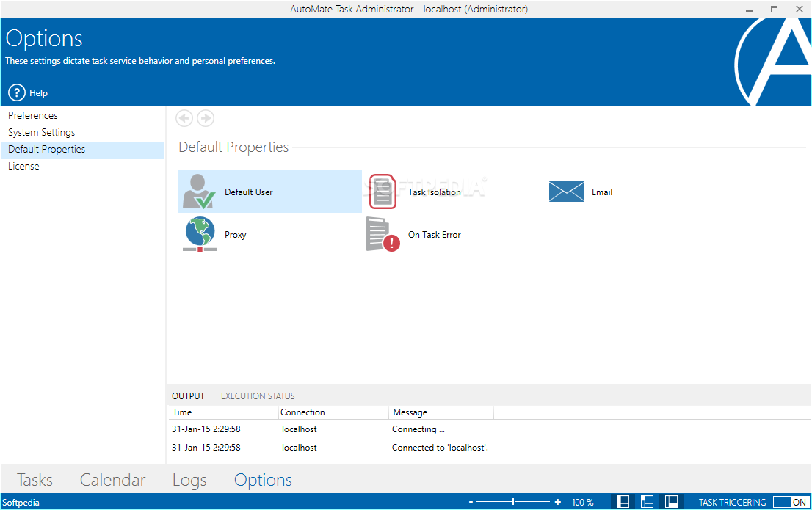
Task: Click the TASK TRIGGERING status label
Action: click(x=732, y=502)
